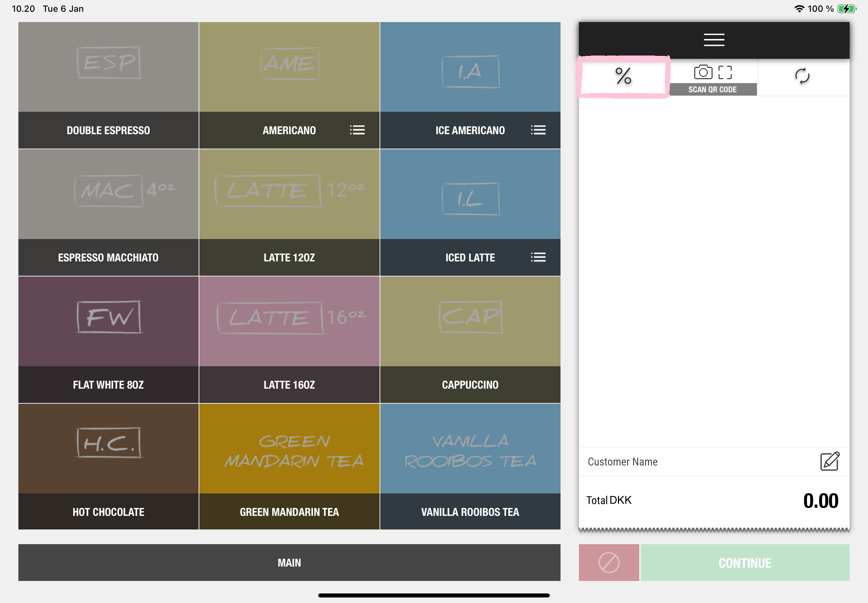This screenshot has width=868, height=603.
Task: Tap the camera scan icon
Action: [x=702, y=72]
